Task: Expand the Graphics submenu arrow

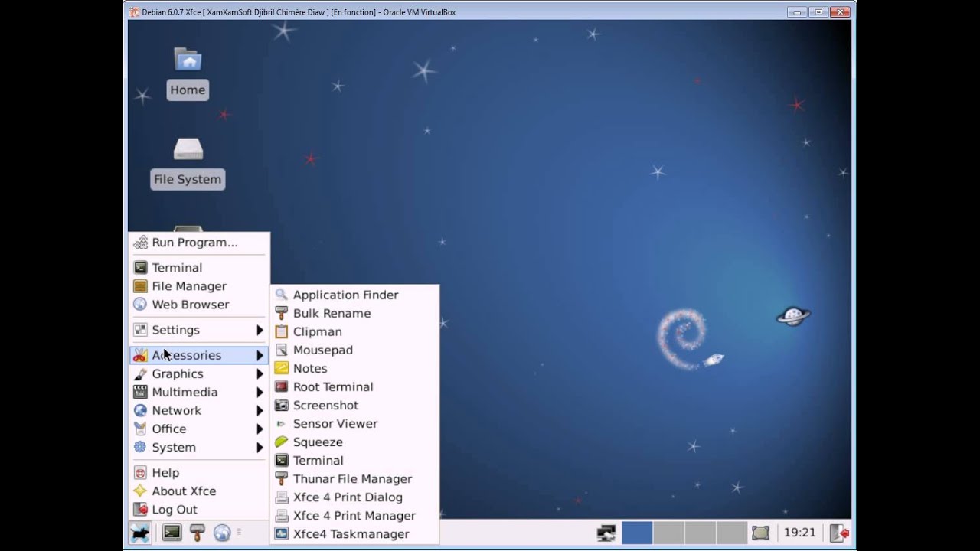Action: [x=260, y=373]
